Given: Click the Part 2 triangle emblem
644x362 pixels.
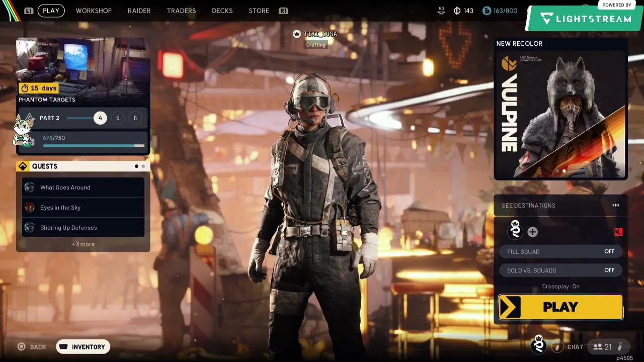Looking at the screenshot, I should point(29,118).
